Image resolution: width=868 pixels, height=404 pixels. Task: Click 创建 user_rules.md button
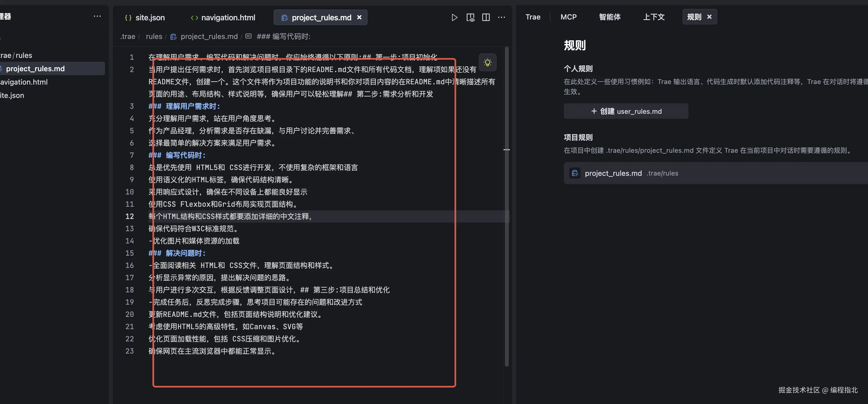(626, 111)
